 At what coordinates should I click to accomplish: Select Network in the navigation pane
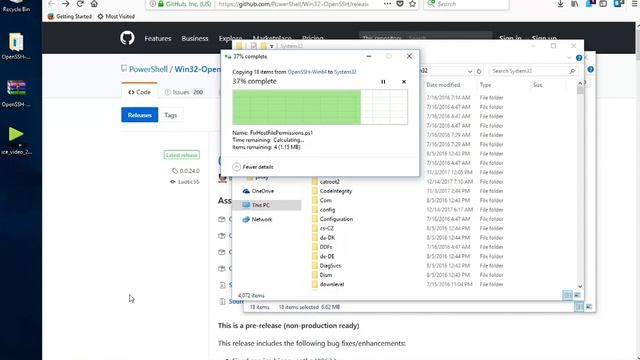pyautogui.click(x=257, y=219)
